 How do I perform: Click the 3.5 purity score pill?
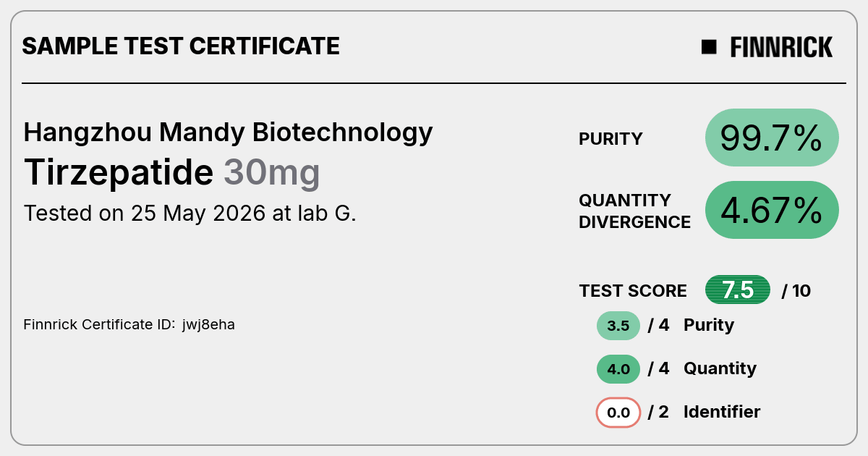(x=618, y=326)
